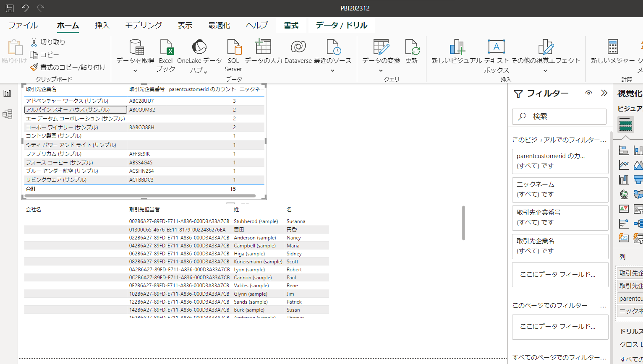
Task: Sort by the 取引先企業名 column header
Action: click(41, 89)
